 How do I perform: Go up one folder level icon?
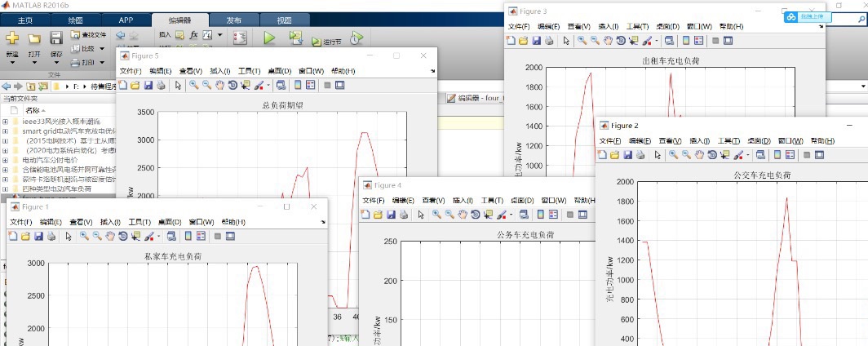29,86
